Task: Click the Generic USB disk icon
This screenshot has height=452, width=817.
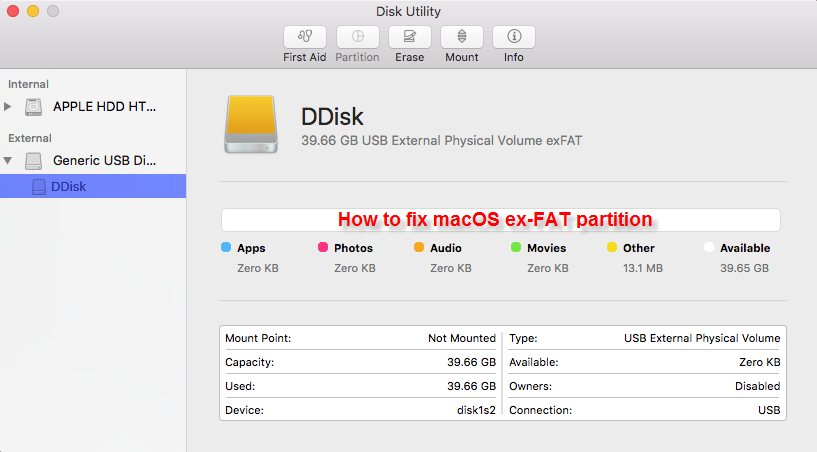Action: coord(33,161)
